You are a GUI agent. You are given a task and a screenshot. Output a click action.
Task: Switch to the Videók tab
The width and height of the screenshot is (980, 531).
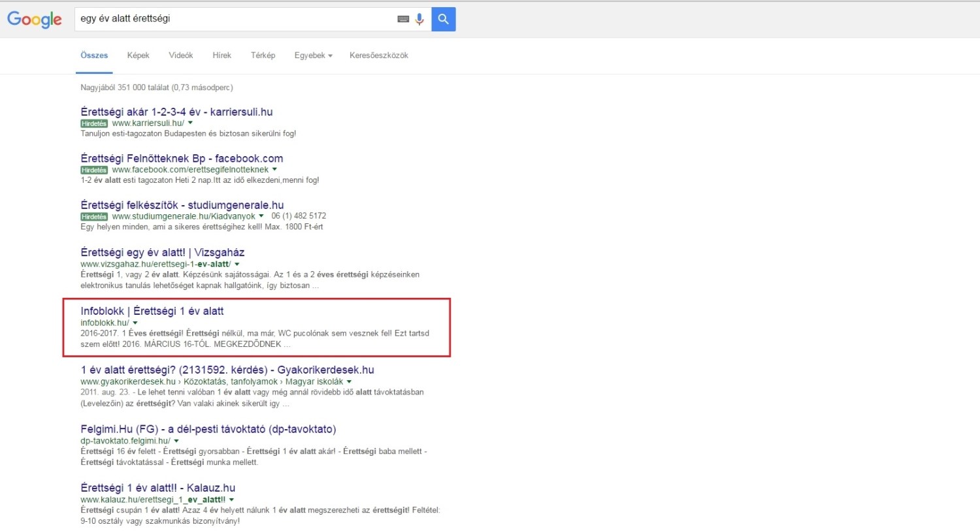click(x=181, y=56)
